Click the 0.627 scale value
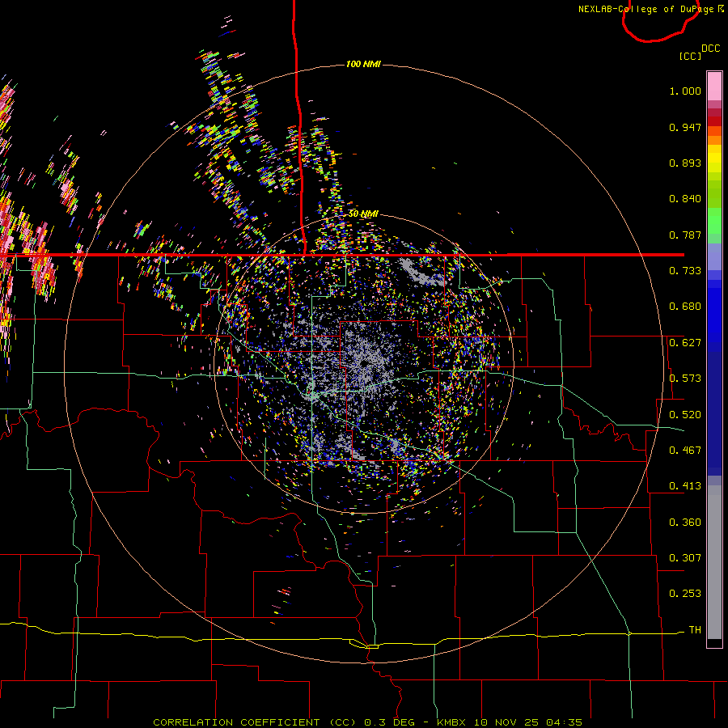Viewport: 728px width, 728px height. point(685,343)
